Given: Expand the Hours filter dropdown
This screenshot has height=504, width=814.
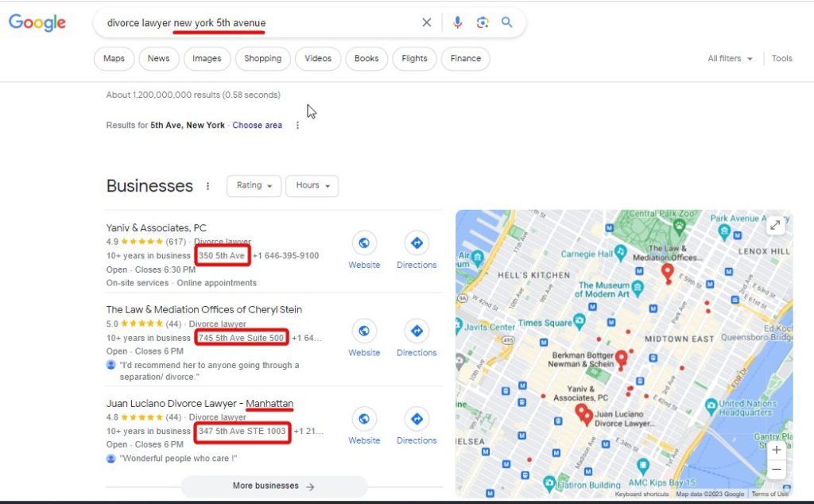Looking at the screenshot, I should coord(312,186).
